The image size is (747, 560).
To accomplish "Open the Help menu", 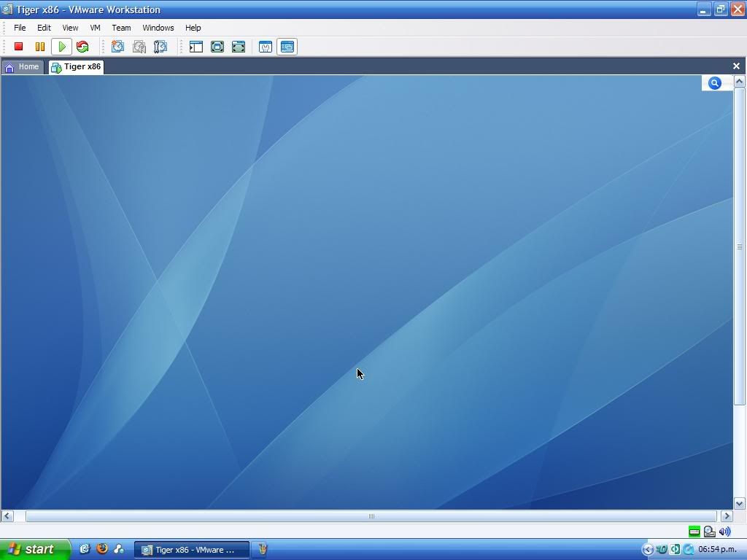I will [x=193, y=28].
